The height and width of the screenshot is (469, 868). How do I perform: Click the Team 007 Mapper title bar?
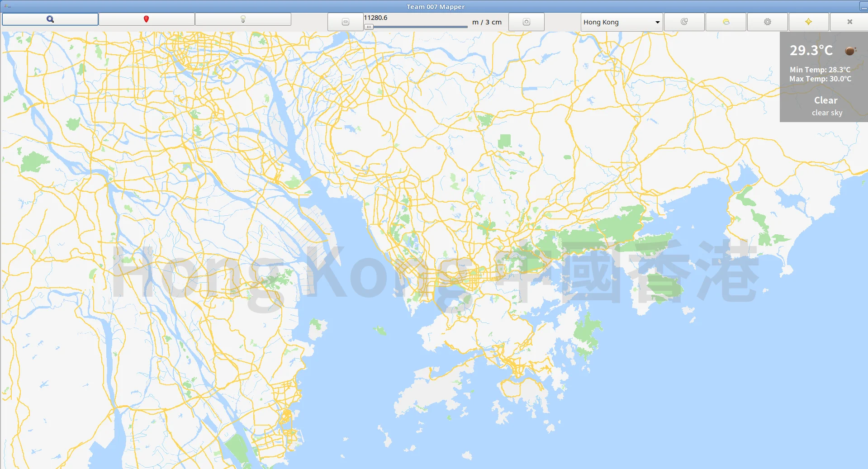[434, 6]
